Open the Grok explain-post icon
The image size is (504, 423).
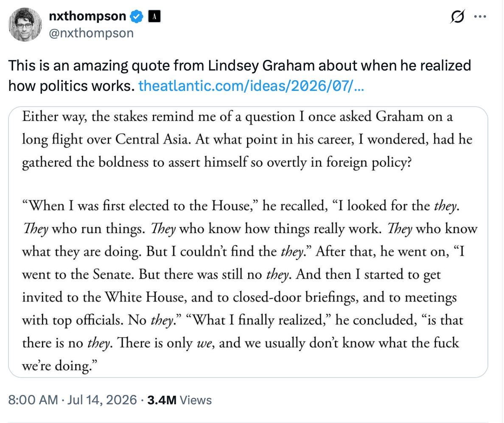(457, 17)
